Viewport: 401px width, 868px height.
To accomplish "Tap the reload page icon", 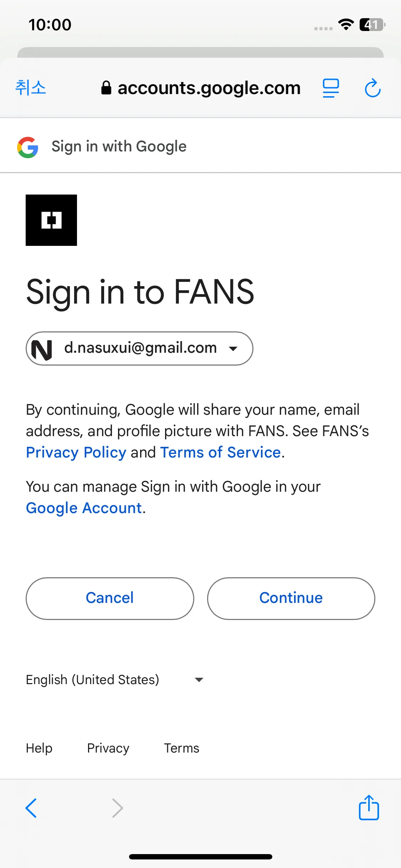I will click(x=373, y=88).
